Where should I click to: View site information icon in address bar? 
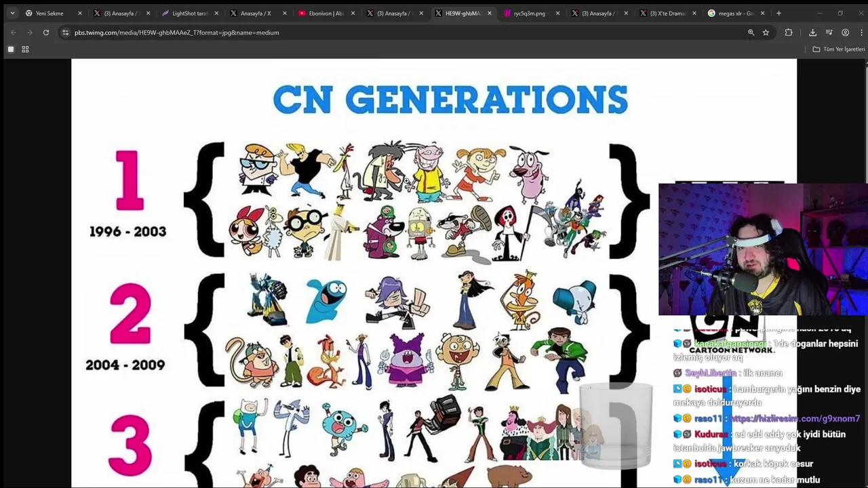65,33
